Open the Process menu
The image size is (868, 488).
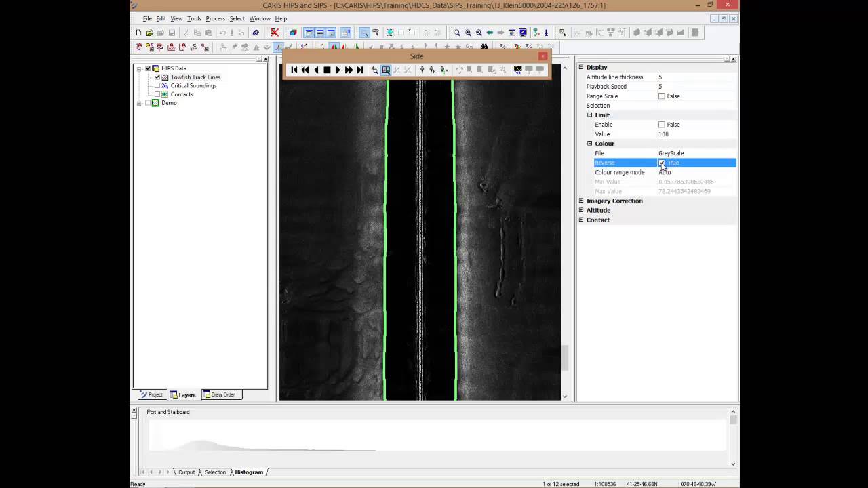coord(215,18)
